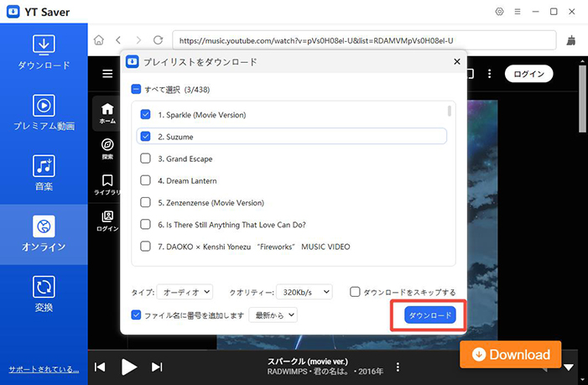Check 4. Dream Lantern
588x385 pixels.
(145, 180)
